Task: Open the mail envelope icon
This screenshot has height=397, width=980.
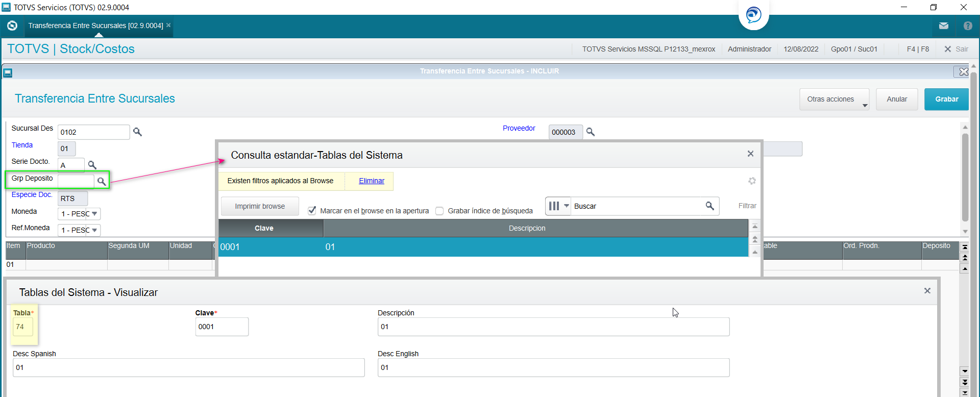Action: pyautogui.click(x=944, y=26)
